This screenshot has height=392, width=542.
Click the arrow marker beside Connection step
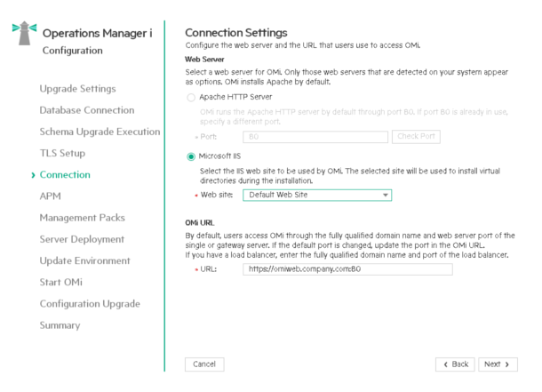(33, 175)
